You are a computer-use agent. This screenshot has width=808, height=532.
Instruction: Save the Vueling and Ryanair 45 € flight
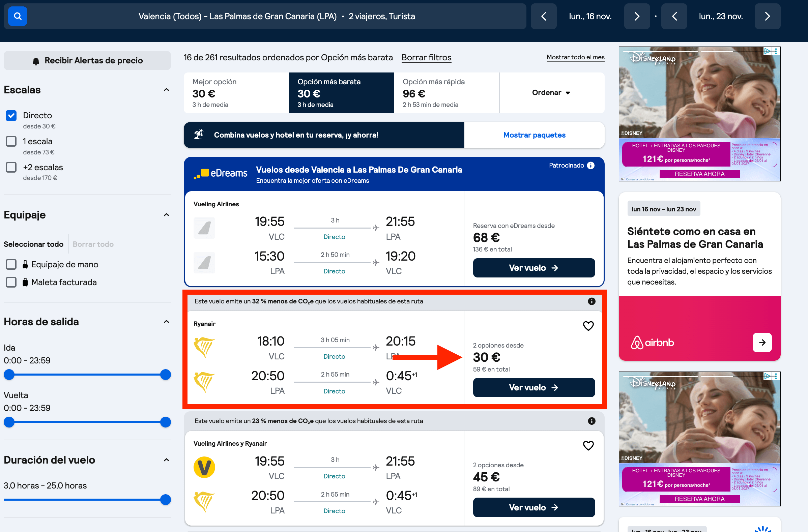click(x=588, y=445)
